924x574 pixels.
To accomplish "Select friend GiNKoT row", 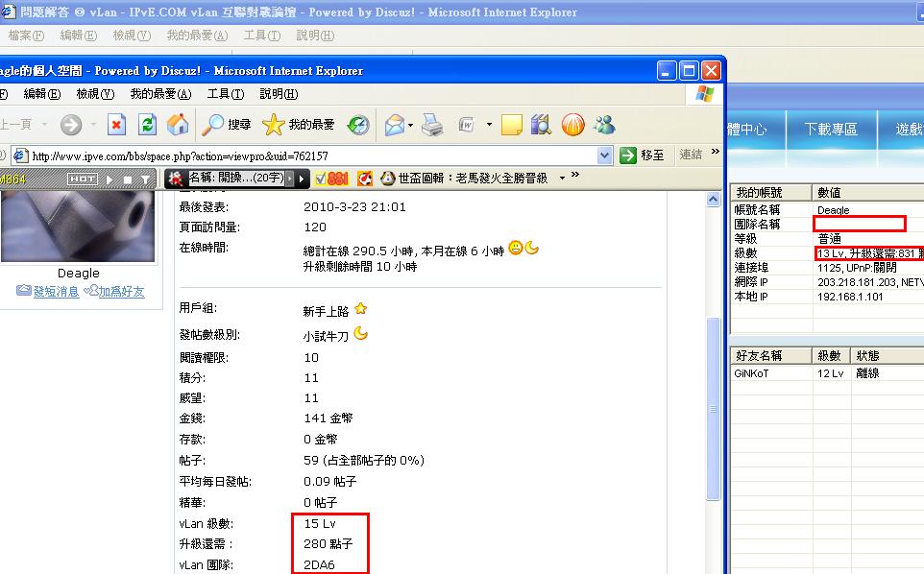I will point(827,373).
